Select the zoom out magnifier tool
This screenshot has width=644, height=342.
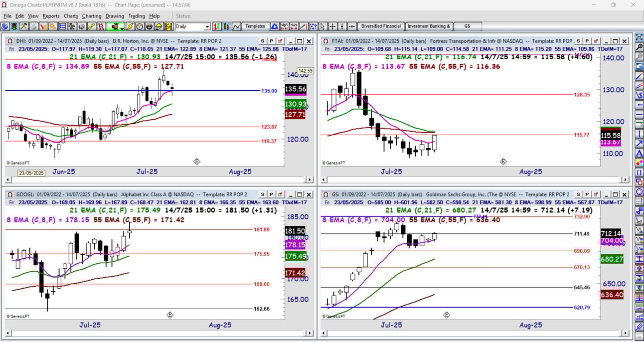pyautogui.click(x=639, y=56)
